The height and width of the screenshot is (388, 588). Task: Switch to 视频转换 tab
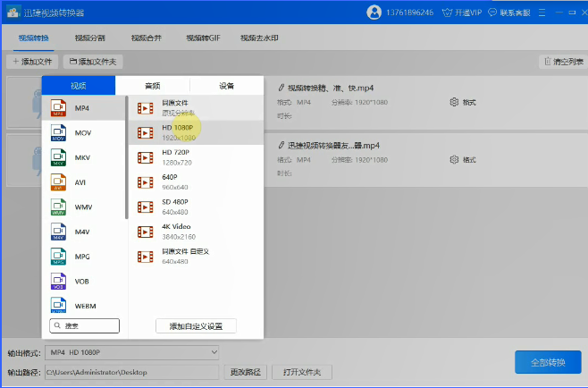[x=34, y=38]
